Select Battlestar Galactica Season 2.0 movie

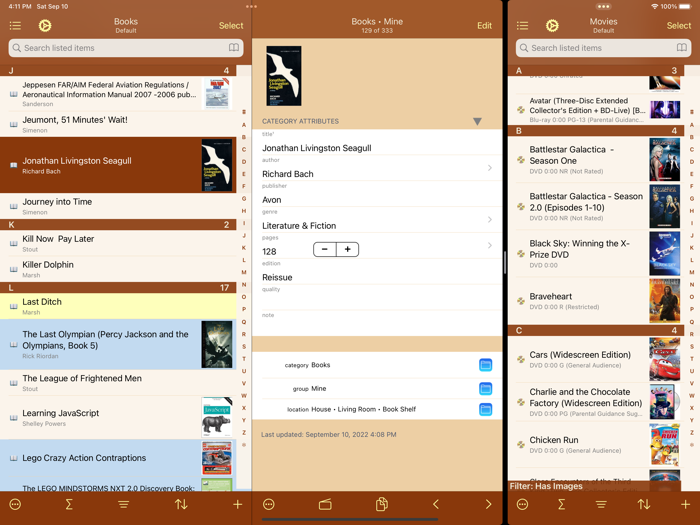[597, 206]
